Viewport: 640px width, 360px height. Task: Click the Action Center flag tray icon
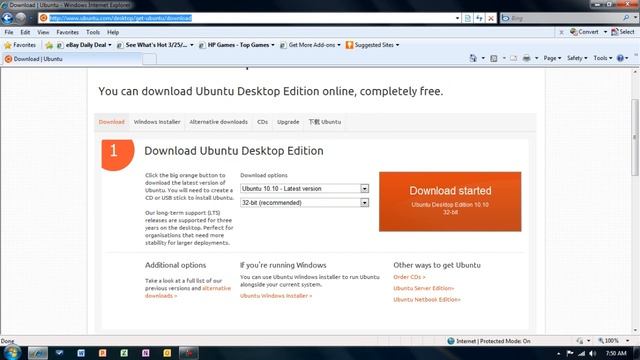pos(570,353)
